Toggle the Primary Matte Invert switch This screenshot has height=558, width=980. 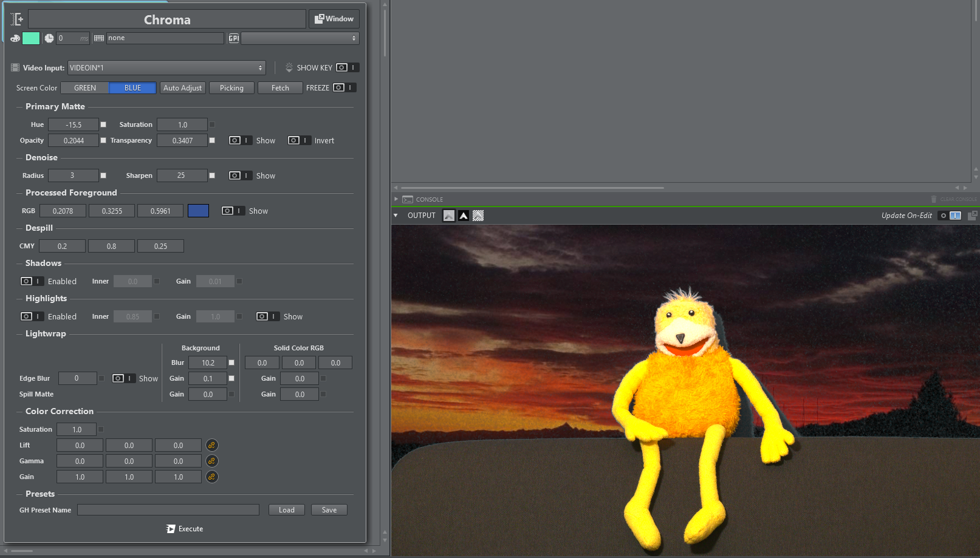299,140
